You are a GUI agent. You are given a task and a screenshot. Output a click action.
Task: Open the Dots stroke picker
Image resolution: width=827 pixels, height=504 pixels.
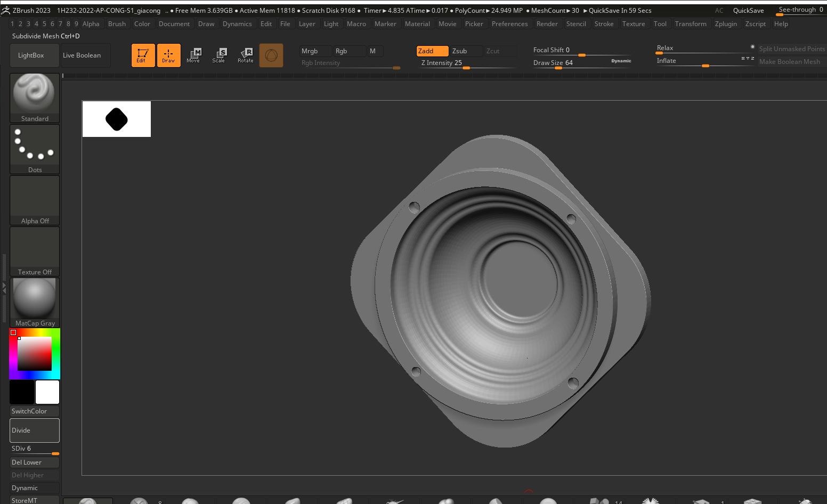pos(35,149)
